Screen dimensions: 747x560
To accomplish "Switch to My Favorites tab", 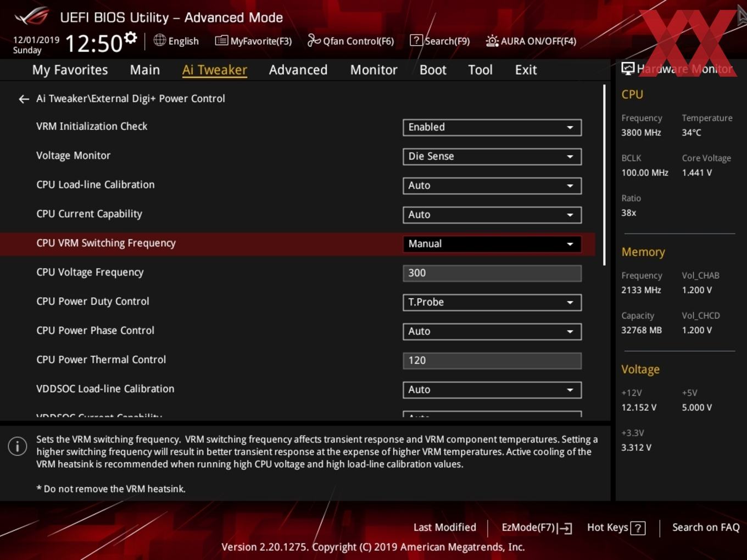I will (70, 70).
